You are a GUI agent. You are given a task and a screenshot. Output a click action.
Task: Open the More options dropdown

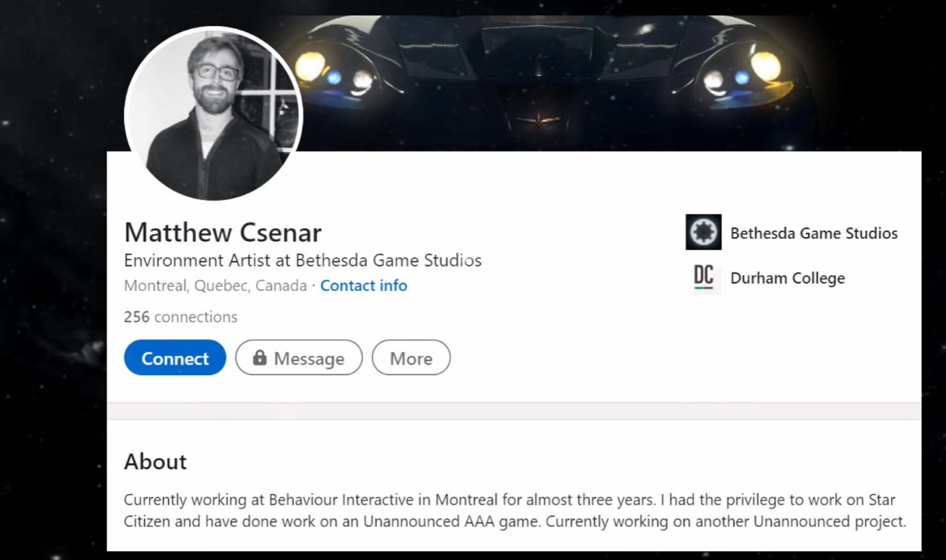pyautogui.click(x=411, y=358)
